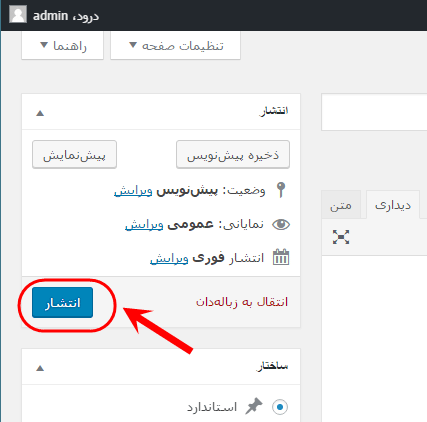This screenshot has height=422, width=427.
Task: Collapse the ساختار format panel
Action: 40,368
